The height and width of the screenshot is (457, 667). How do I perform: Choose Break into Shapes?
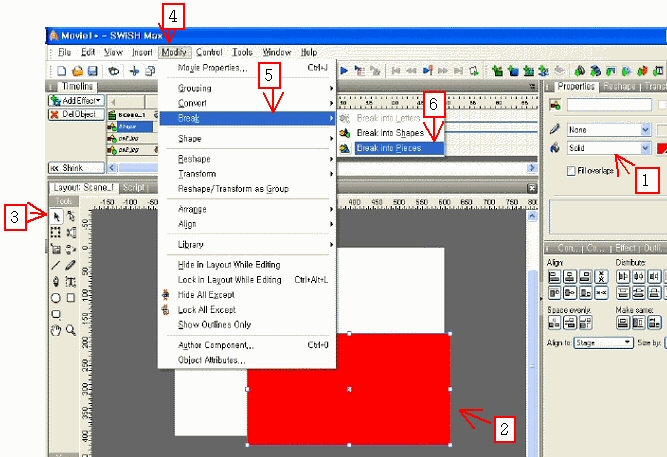tap(391, 133)
